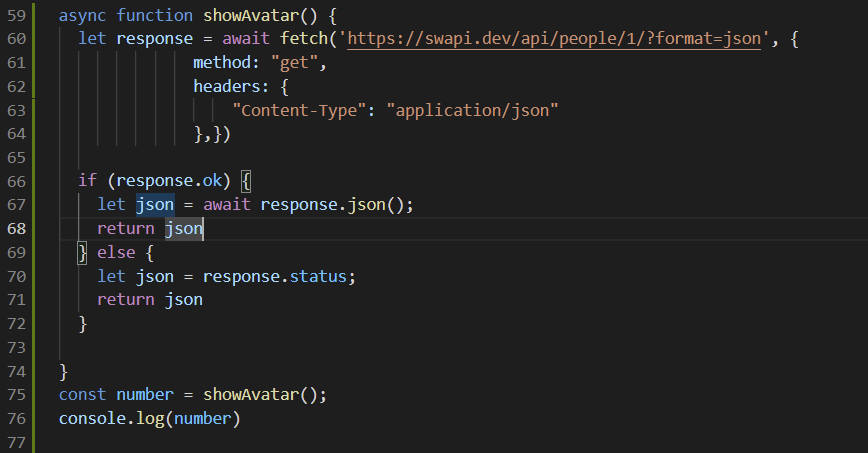
Task: Click line number 68 in the gutter
Action: click(x=17, y=229)
